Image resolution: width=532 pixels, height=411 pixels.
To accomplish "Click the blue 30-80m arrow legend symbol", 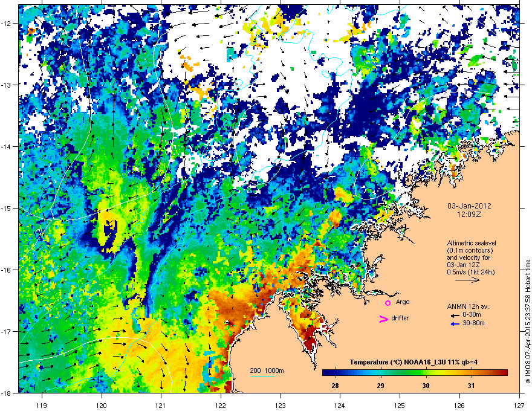I will click(455, 324).
